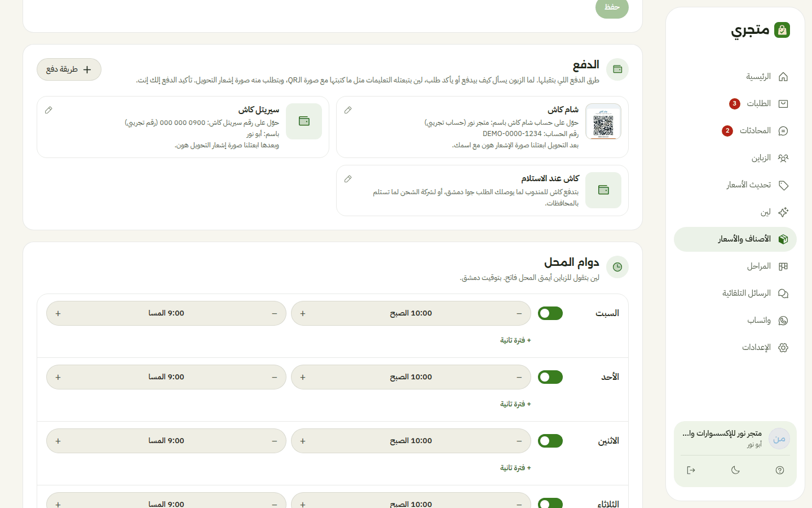Edit سيريتل كاش payment method
The height and width of the screenshot is (508, 812).
coord(48,110)
